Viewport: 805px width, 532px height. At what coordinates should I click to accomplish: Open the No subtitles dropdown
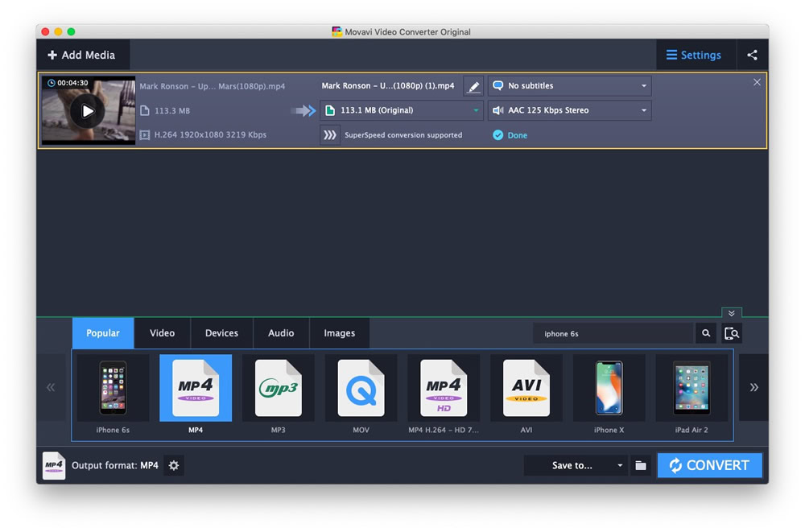pos(569,86)
